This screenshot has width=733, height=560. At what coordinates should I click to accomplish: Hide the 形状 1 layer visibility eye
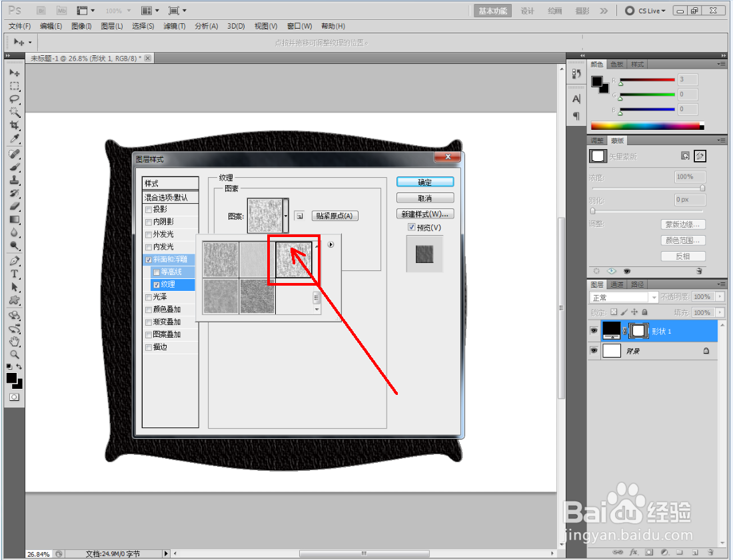[594, 331]
